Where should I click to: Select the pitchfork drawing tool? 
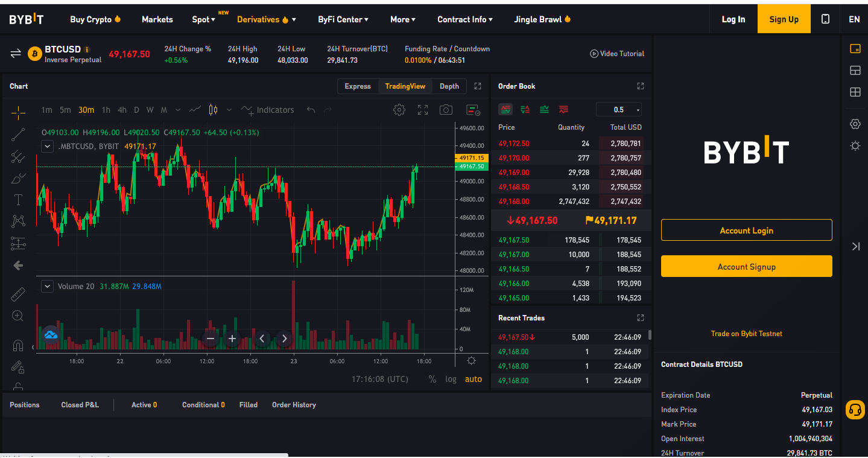[18, 157]
